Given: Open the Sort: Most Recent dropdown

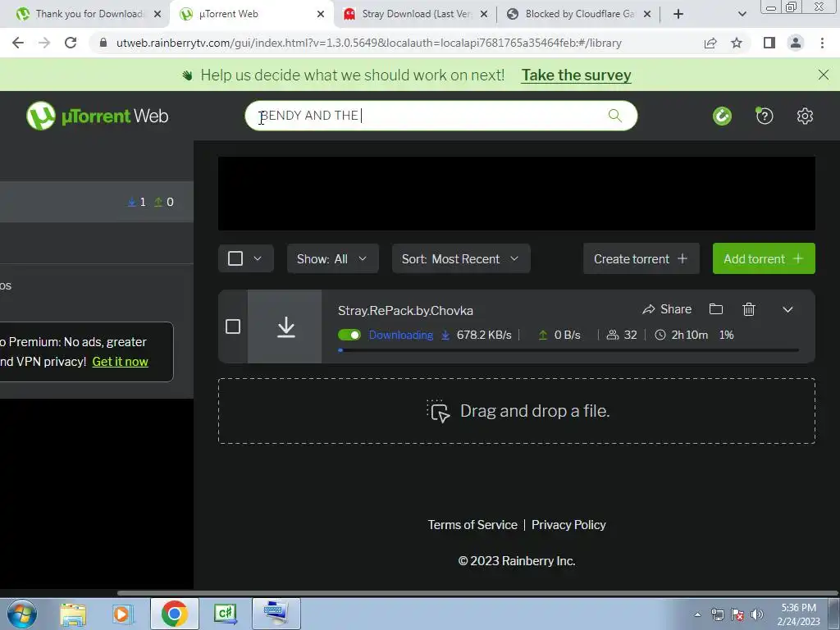Looking at the screenshot, I should click(x=461, y=258).
